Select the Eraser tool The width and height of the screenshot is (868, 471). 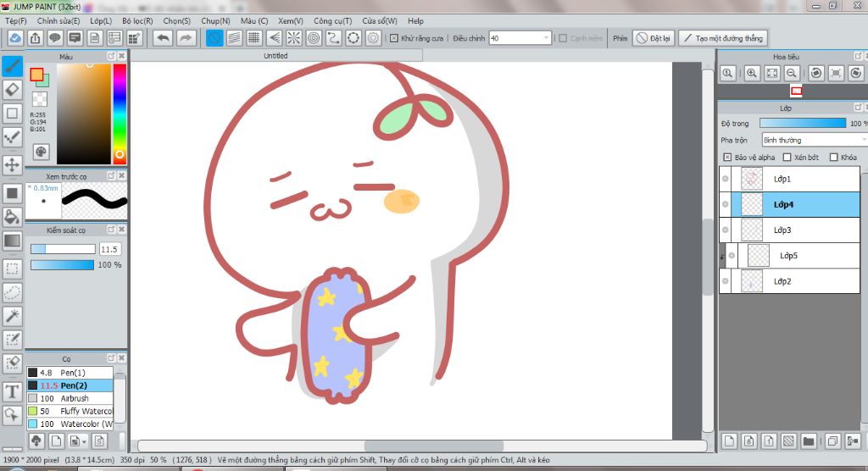pyautogui.click(x=12, y=90)
